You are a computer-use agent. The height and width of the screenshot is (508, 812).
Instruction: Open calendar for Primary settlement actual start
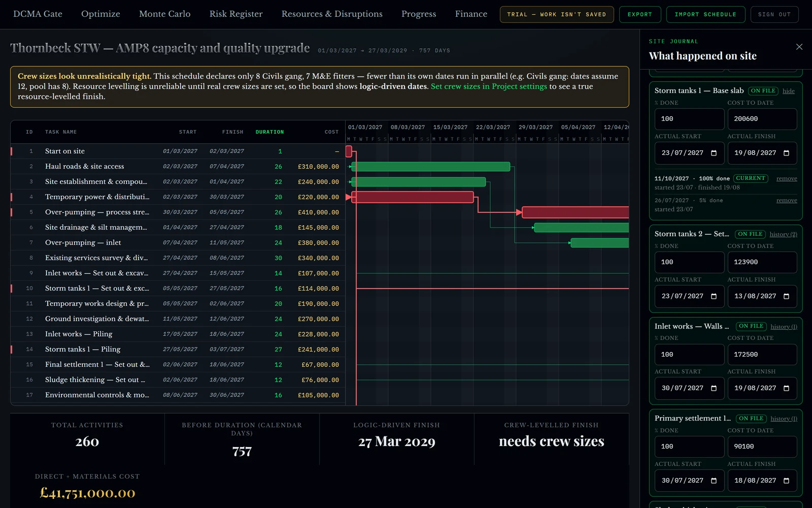pos(714,481)
